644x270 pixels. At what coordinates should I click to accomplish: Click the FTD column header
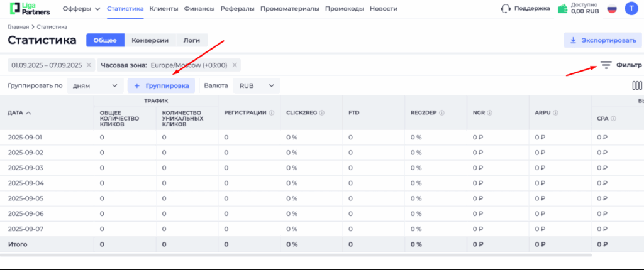(x=354, y=113)
